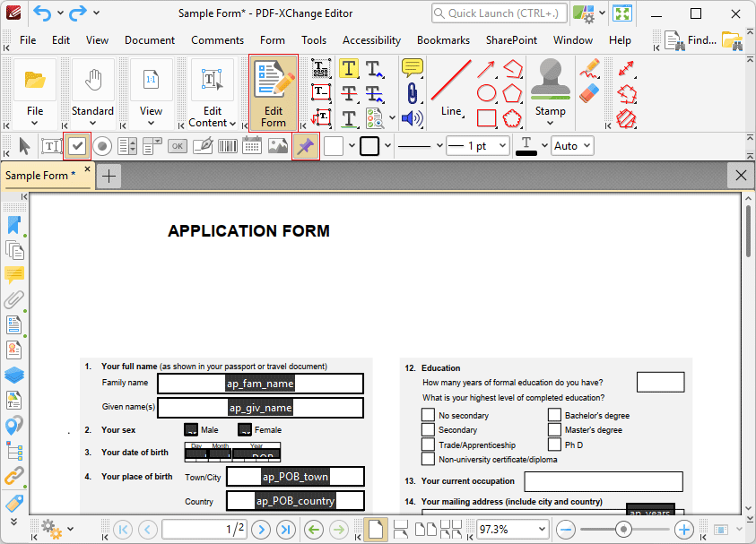Select the Pencil drawing tool

tap(589, 68)
